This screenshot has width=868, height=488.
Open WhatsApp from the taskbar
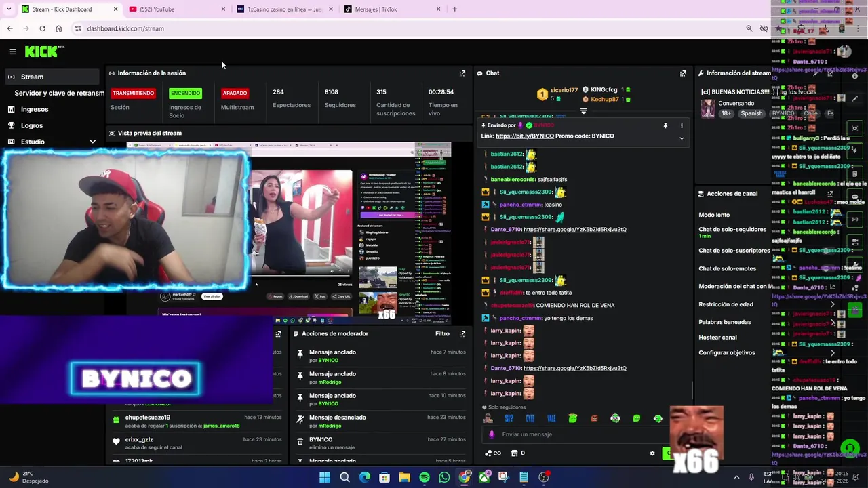pyautogui.click(x=444, y=477)
